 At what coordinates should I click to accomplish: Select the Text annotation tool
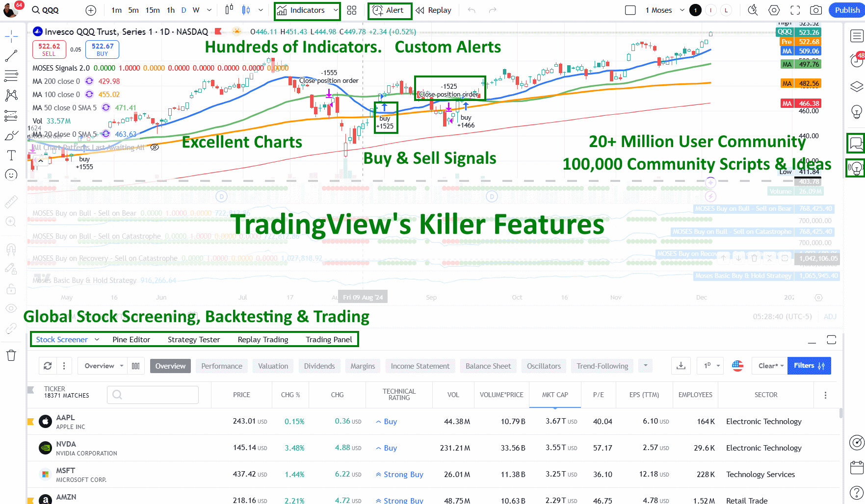click(x=11, y=155)
